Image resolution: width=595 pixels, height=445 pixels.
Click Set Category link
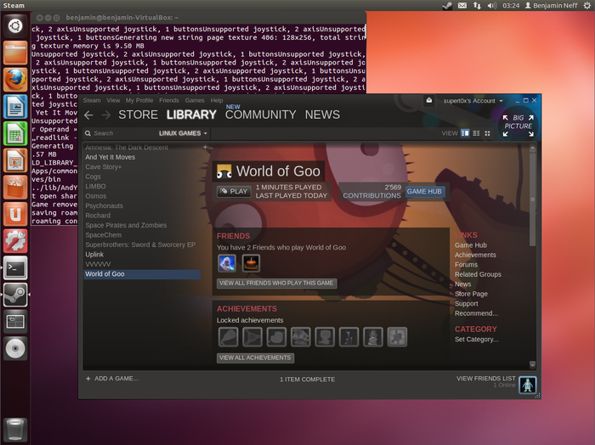click(476, 339)
